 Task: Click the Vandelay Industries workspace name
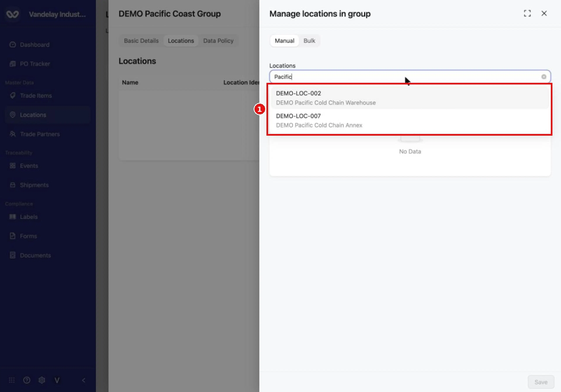[x=57, y=14]
